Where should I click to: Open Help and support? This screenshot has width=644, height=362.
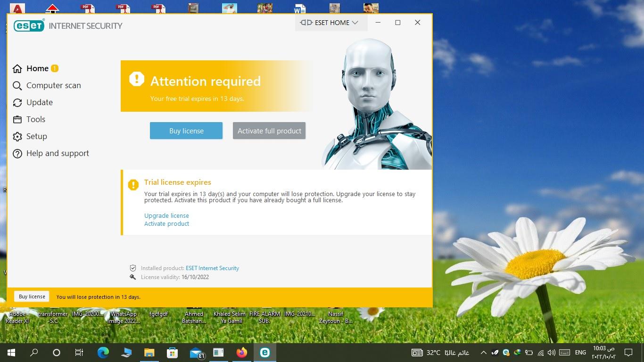[x=51, y=153]
